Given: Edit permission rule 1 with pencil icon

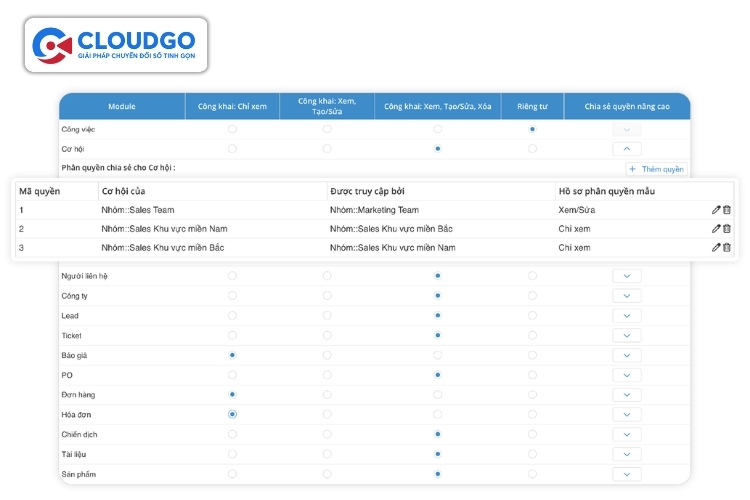Looking at the screenshot, I should click(x=716, y=210).
